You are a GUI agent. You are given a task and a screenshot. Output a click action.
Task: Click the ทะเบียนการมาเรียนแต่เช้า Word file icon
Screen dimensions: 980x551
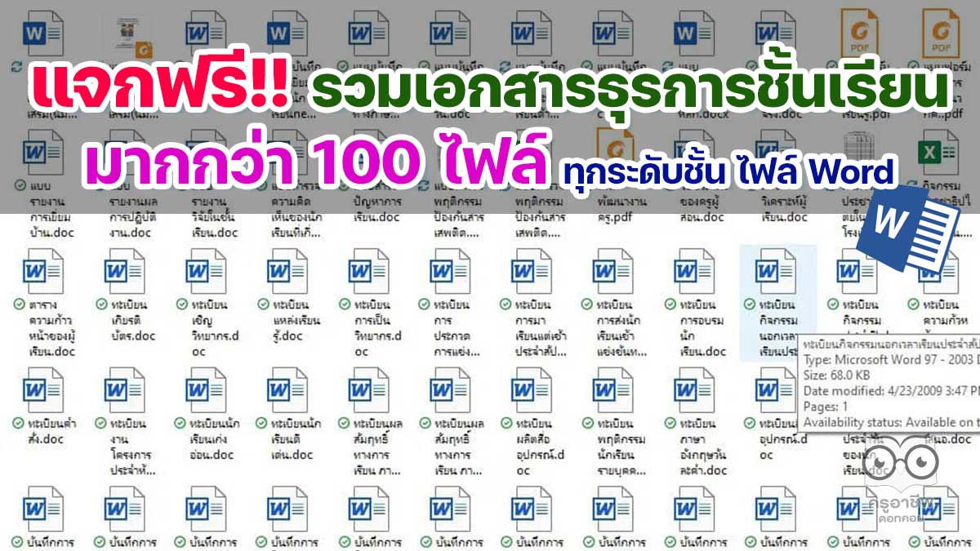coord(532,270)
